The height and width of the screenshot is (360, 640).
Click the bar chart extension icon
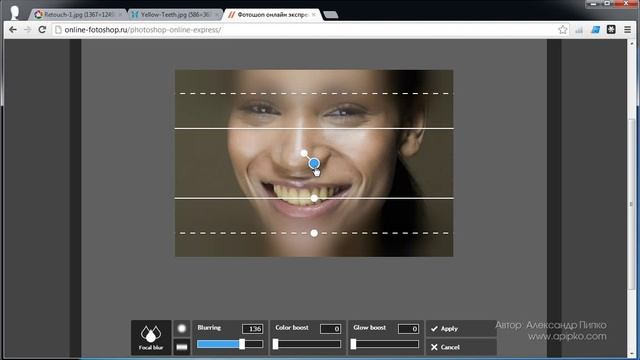pos(579,30)
